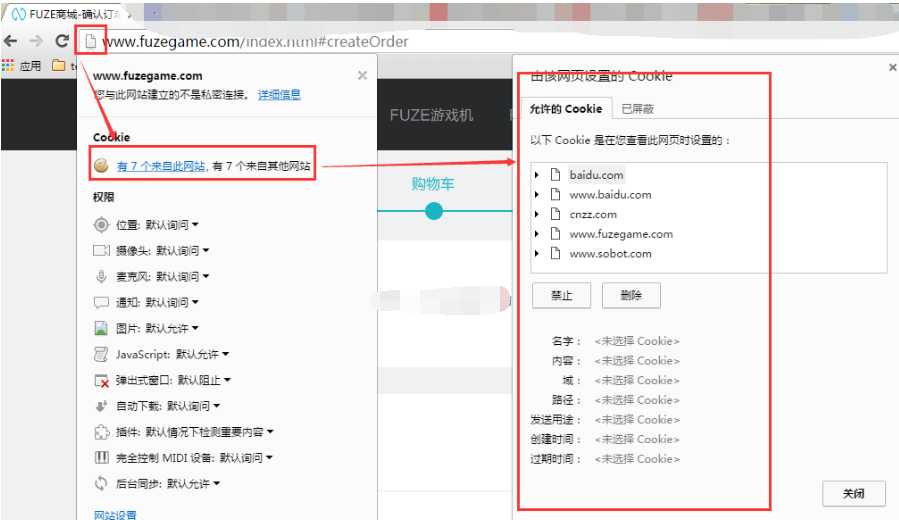The width and height of the screenshot is (899, 520).
Task: Close the cookie dialog with X
Action: point(892,68)
